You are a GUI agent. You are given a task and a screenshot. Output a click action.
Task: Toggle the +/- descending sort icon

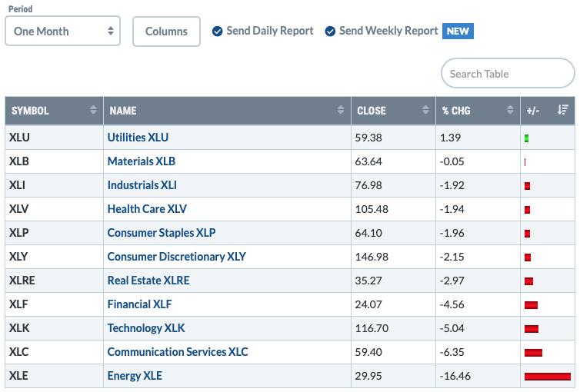pos(562,111)
